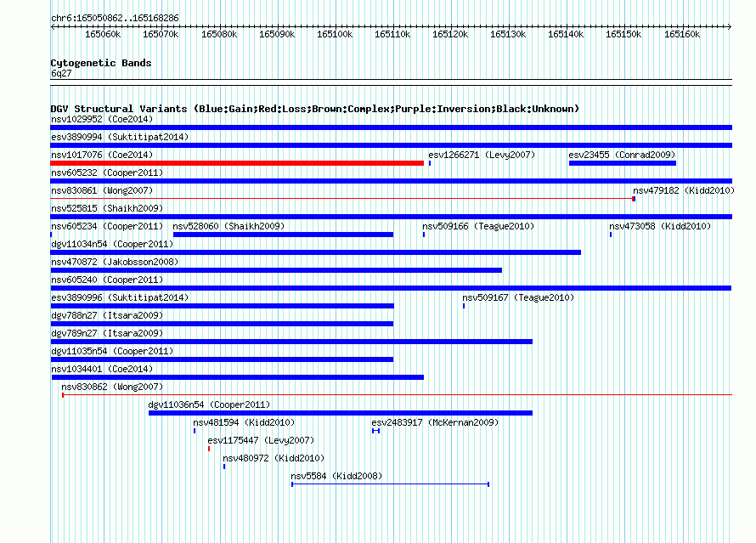Image resolution: width=756 pixels, height=543 pixels.
Task: Click the 165060k ruler tick label
Action: (x=103, y=34)
